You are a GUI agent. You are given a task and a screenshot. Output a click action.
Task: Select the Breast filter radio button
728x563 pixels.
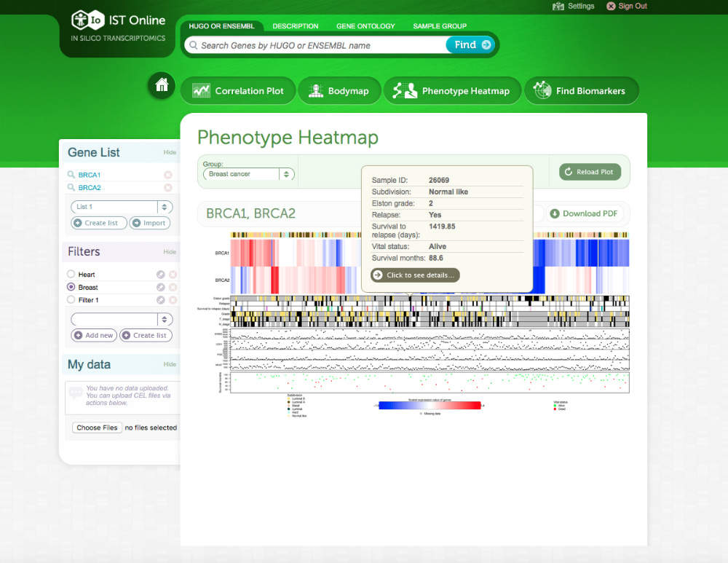[71, 288]
